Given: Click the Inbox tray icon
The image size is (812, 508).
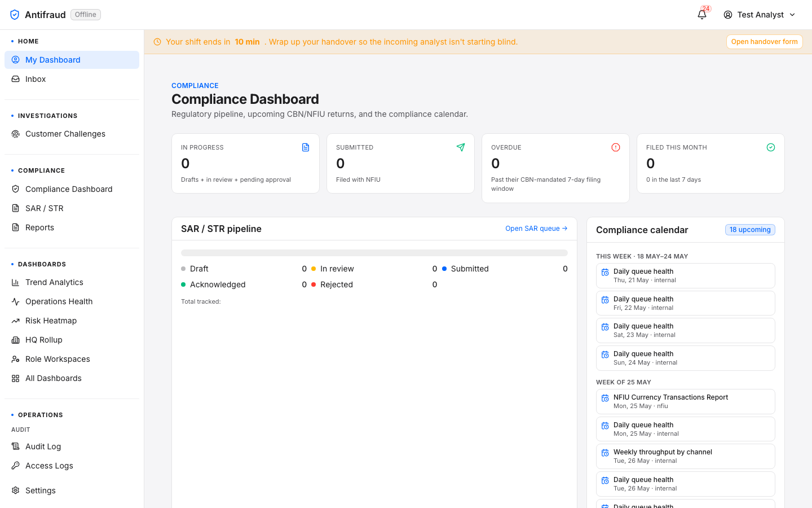Looking at the screenshot, I should [x=16, y=79].
